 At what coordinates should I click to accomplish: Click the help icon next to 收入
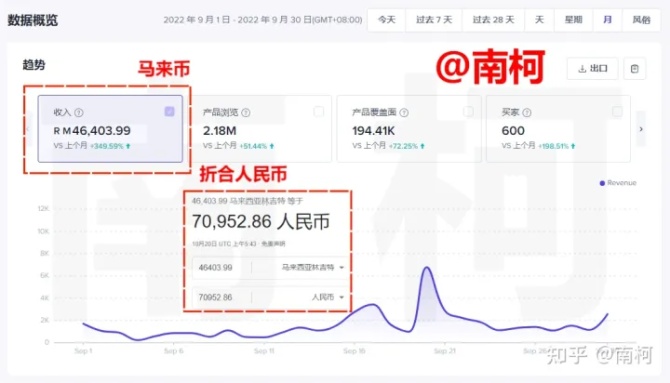79,112
